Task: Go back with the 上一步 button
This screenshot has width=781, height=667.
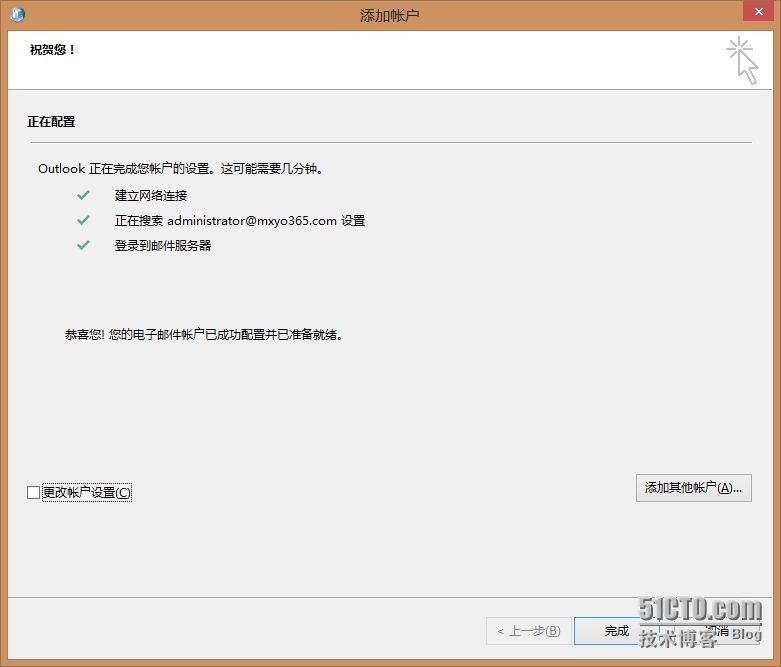Action: pos(529,631)
